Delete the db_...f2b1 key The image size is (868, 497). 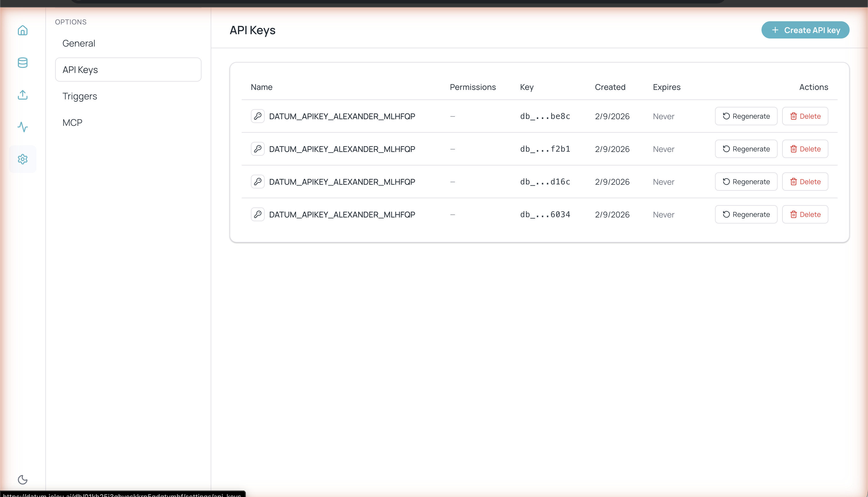(x=805, y=149)
